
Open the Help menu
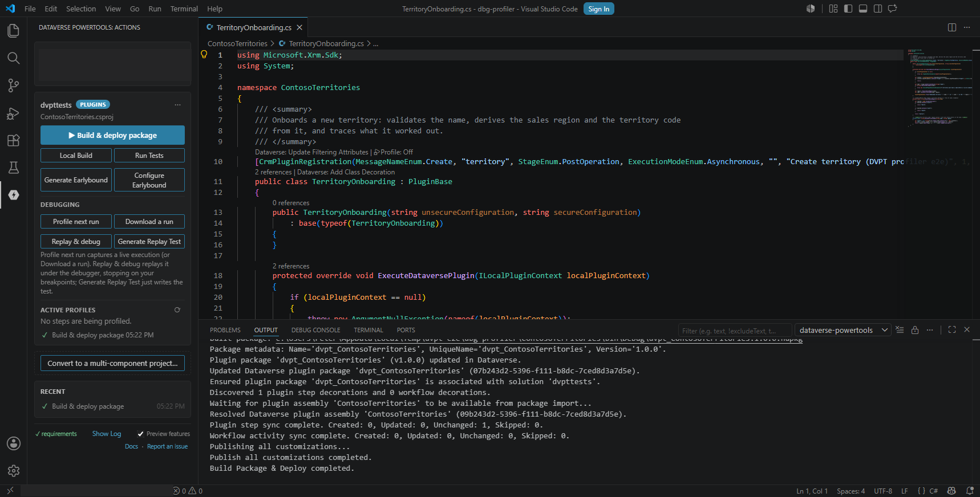tap(214, 9)
